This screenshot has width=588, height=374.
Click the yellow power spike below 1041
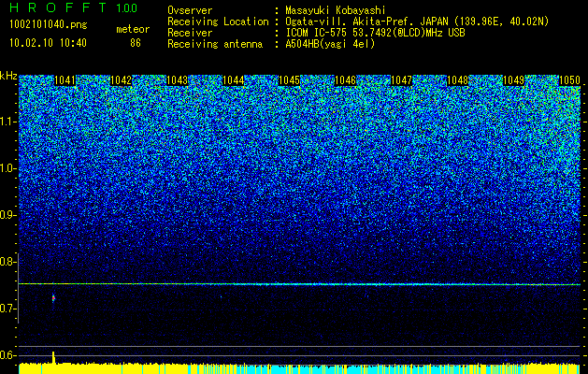(x=53, y=357)
